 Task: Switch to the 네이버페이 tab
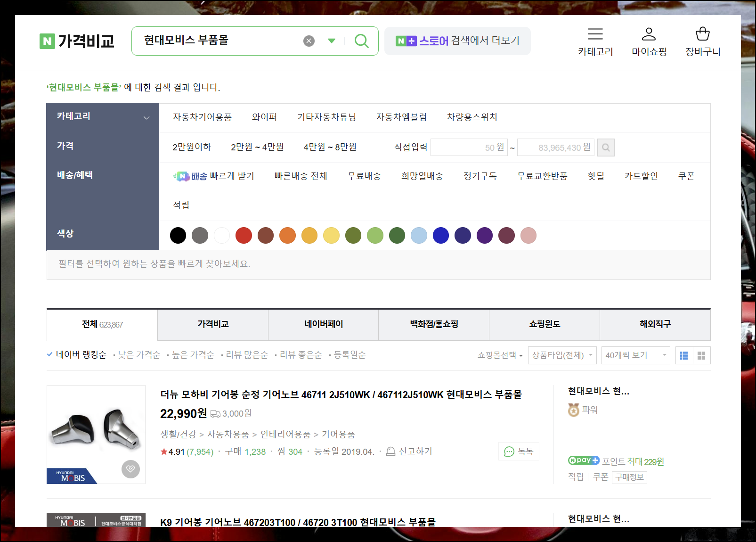[324, 324]
